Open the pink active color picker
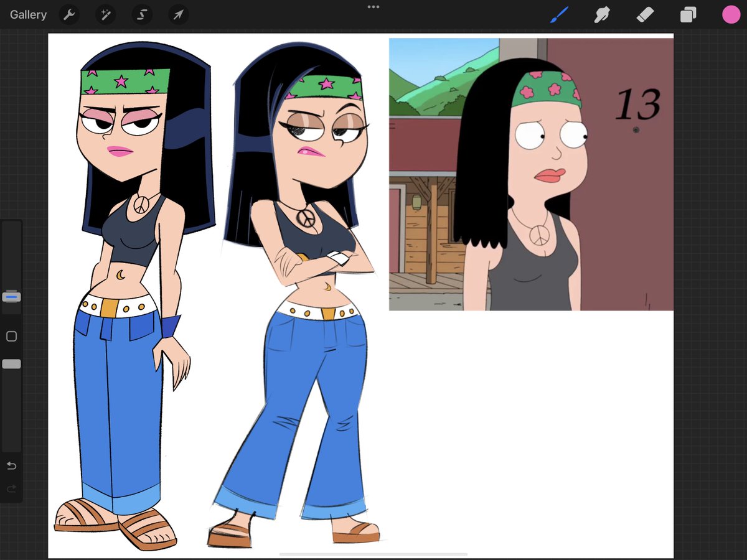The image size is (747, 560). pos(731,15)
